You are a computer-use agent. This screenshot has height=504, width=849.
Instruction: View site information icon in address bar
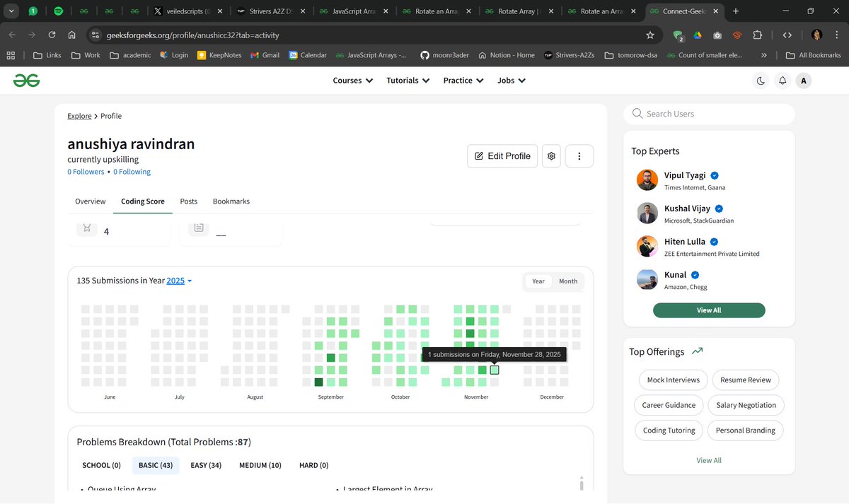click(96, 35)
